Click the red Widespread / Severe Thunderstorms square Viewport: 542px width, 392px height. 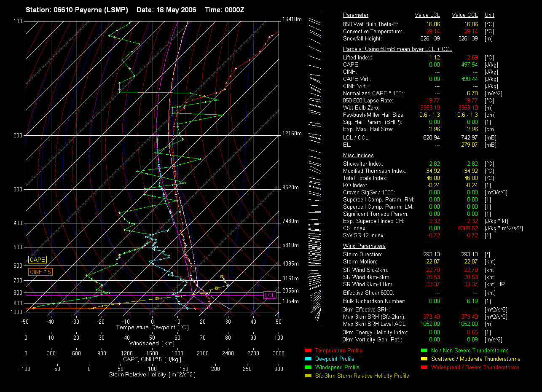point(424,367)
